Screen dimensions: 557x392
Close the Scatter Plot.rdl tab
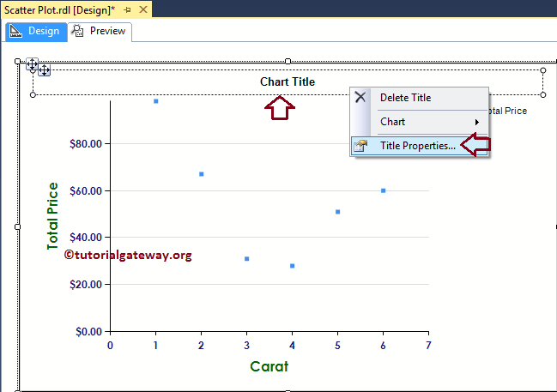click(143, 9)
